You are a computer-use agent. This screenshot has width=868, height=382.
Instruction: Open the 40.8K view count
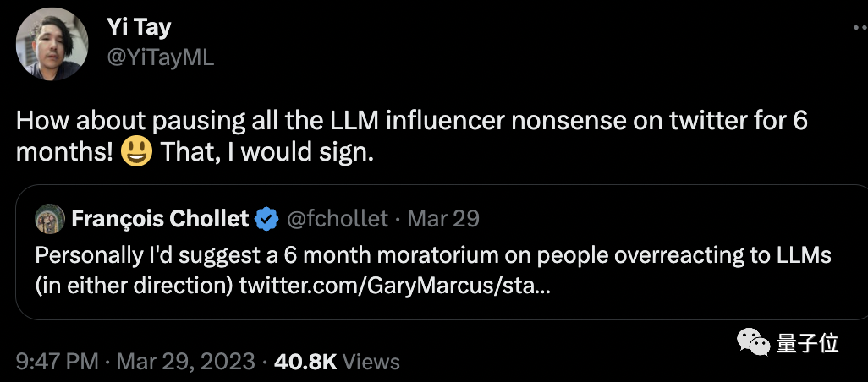pyautogui.click(x=305, y=362)
